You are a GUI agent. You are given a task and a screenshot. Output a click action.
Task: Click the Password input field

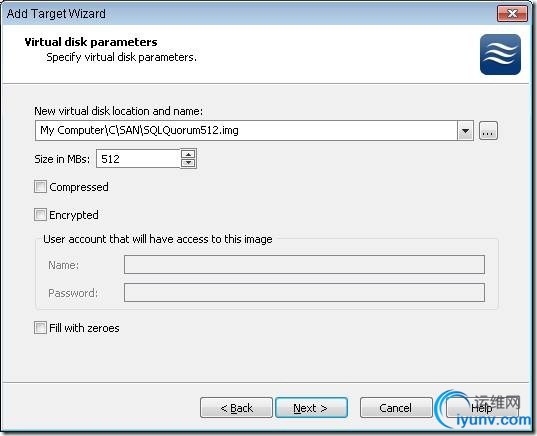(x=304, y=292)
